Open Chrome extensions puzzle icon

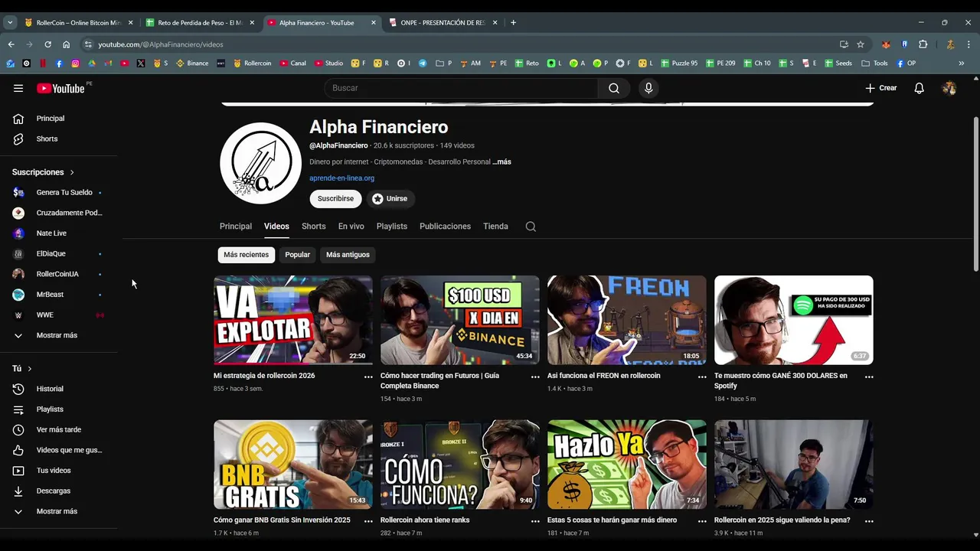click(923, 44)
